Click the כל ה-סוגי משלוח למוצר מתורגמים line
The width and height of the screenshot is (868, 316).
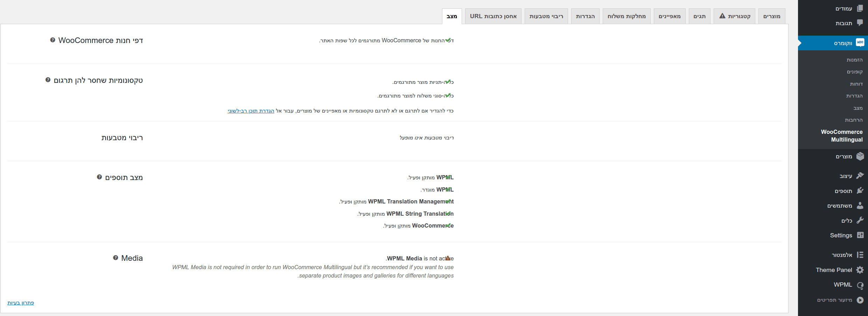tap(415, 96)
